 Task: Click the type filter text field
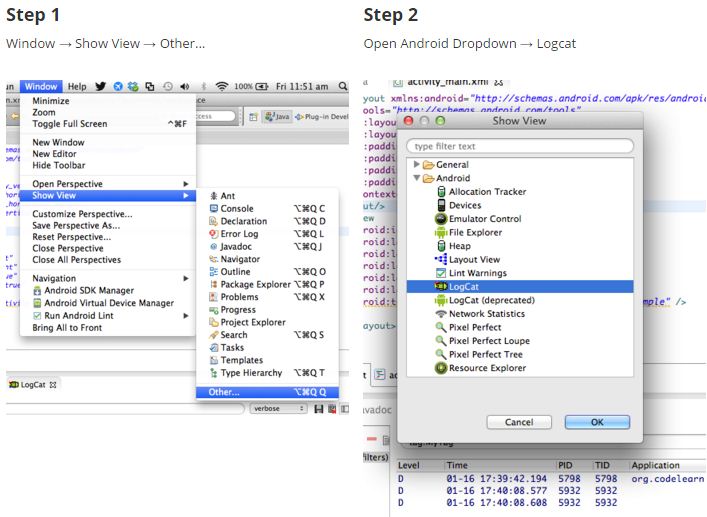click(519, 146)
